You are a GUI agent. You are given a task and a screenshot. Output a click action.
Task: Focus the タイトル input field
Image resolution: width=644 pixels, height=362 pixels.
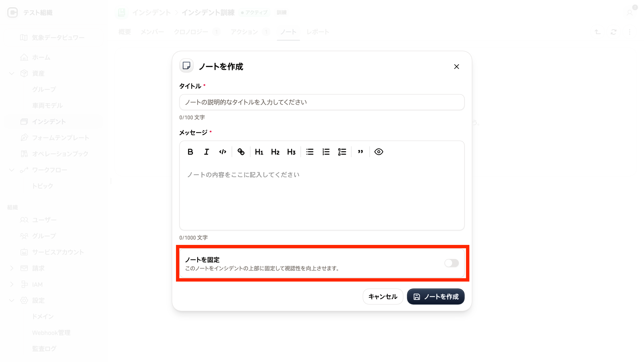[x=322, y=102]
